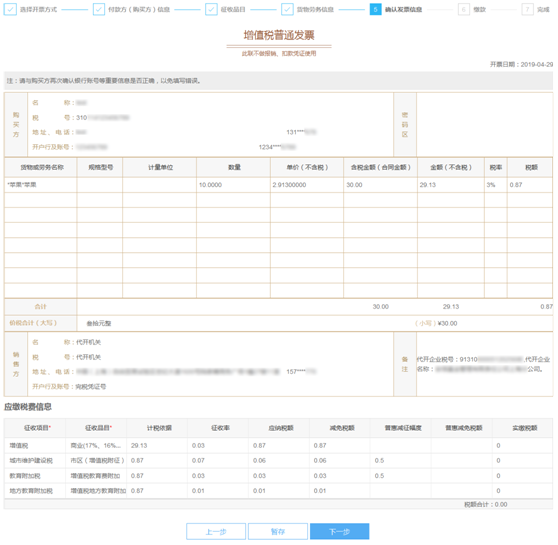Screen dimensions: 558x545
Task: Click 30.00 in the 苹果 row
Action: [x=354, y=185]
